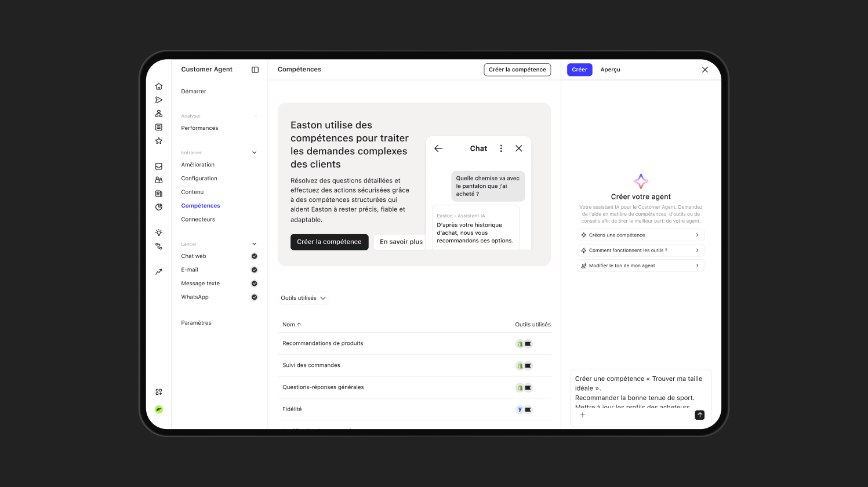Click the Shopify icon in Questions-réponses générales row
Viewport: 868px width, 487px height.
(520, 388)
